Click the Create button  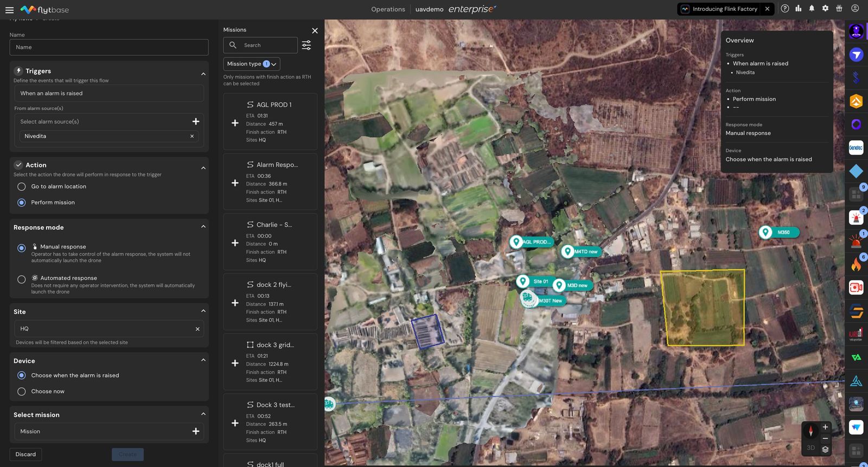click(x=128, y=455)
